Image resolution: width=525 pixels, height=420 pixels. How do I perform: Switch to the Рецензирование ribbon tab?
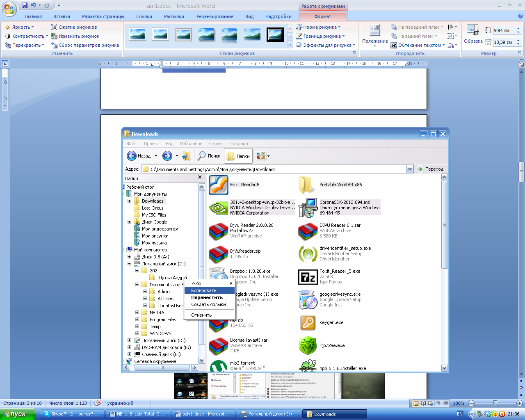pyautogui.click(x=215, y=16)
